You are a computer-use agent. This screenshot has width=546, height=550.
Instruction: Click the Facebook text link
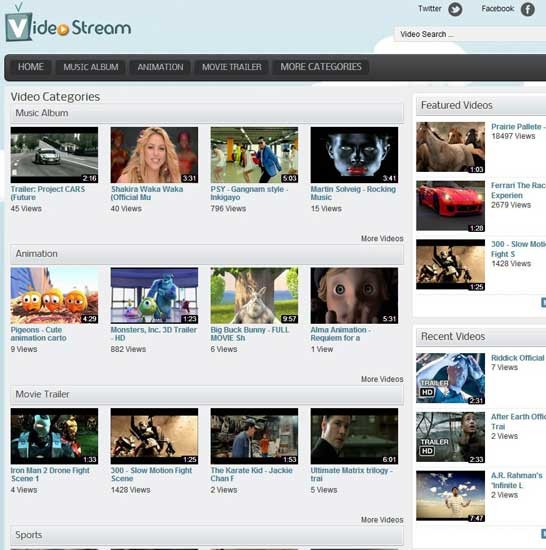(x=498, y=9)
